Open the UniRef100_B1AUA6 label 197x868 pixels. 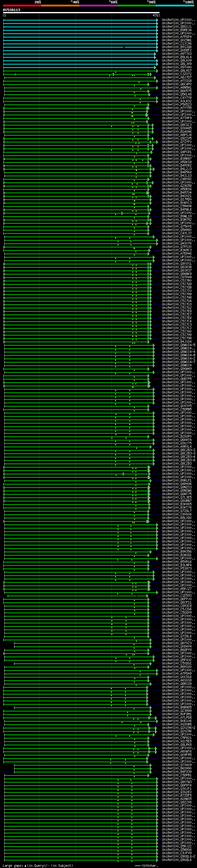click(177, 131)
